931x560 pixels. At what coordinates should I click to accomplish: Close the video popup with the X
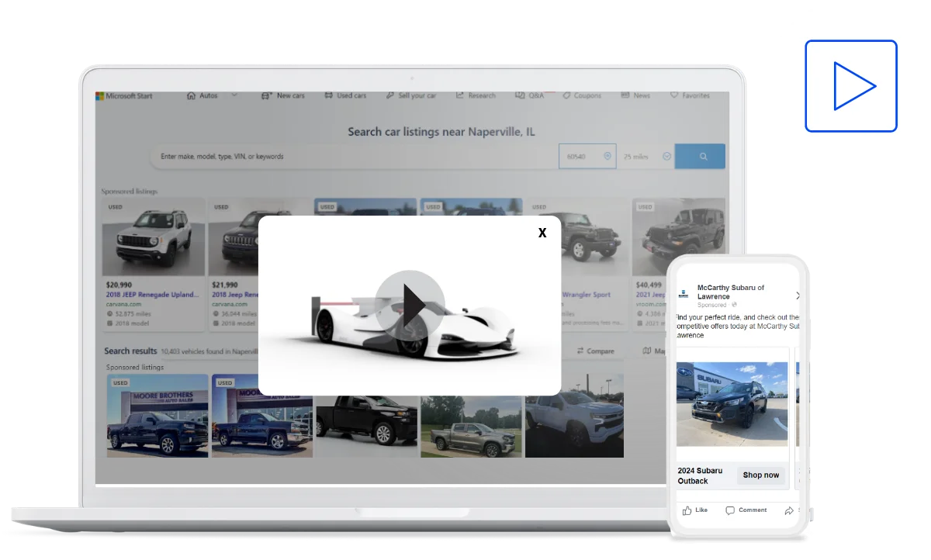(x=542, y=233)
